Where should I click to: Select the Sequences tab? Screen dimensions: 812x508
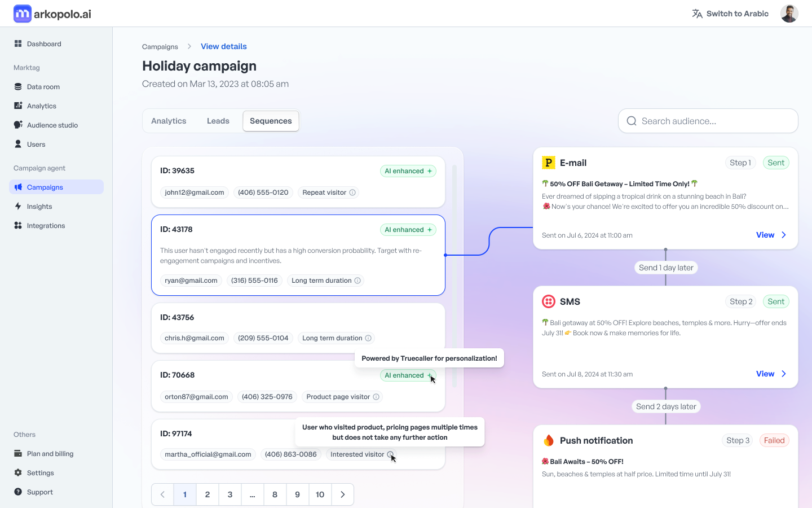point(271,121)
